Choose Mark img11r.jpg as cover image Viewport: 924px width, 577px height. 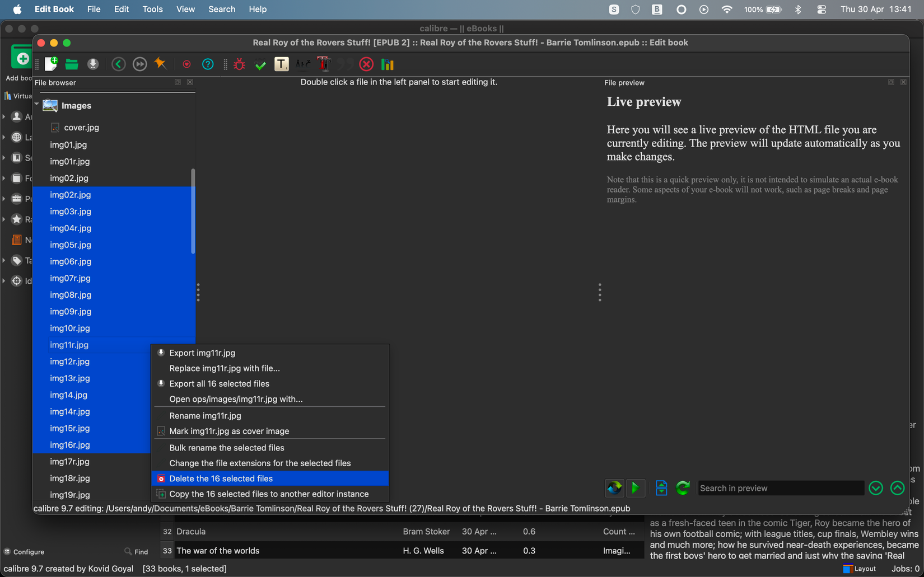click(270, 431)
